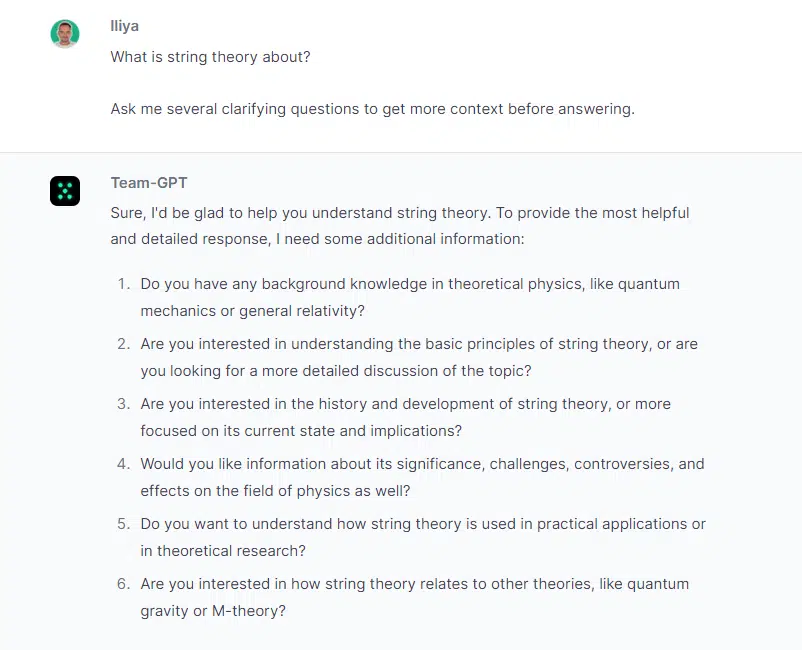Click 'mechanics or general relativity?' text
Image resolution: width=802 pixels, height=650 pixels.
[253, 311]
